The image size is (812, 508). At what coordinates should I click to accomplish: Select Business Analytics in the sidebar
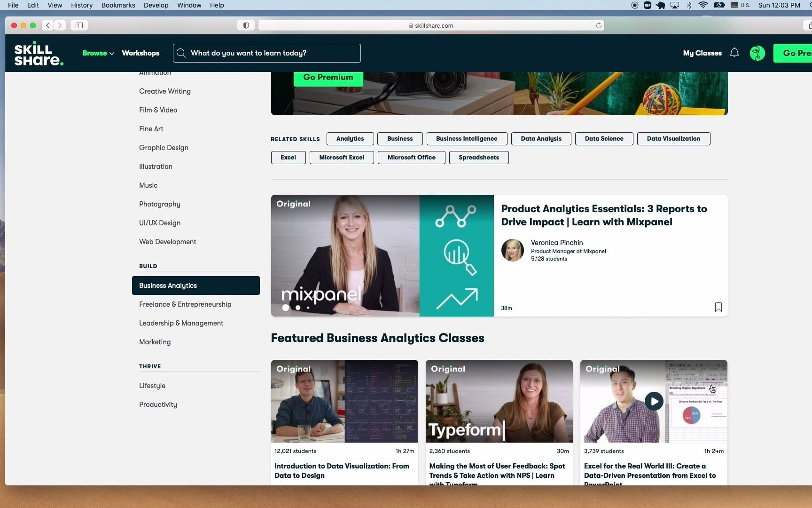[x=195, y=286]
